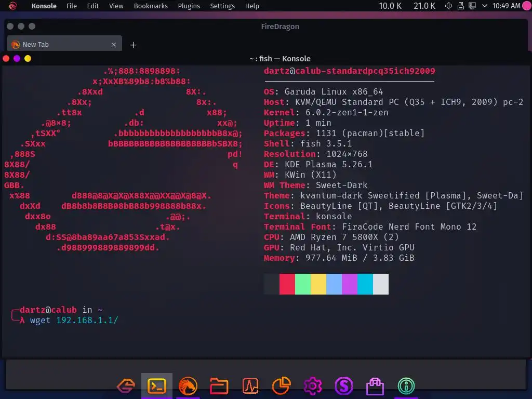Click the blue color block
This screenshot has height=399, width=532.
[334, 284]
